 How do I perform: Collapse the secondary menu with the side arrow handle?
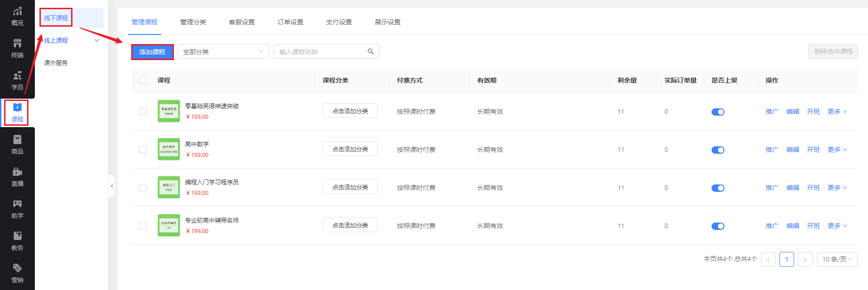111,186
